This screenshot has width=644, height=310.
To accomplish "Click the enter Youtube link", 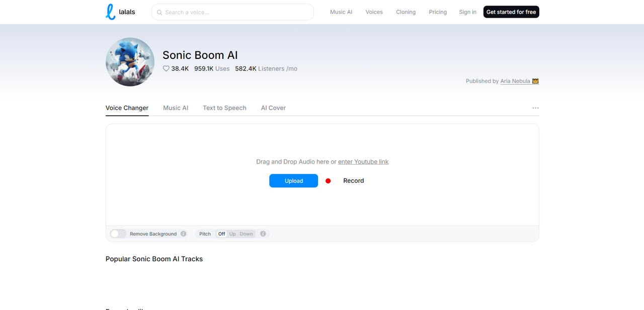I will click(363, 162).
